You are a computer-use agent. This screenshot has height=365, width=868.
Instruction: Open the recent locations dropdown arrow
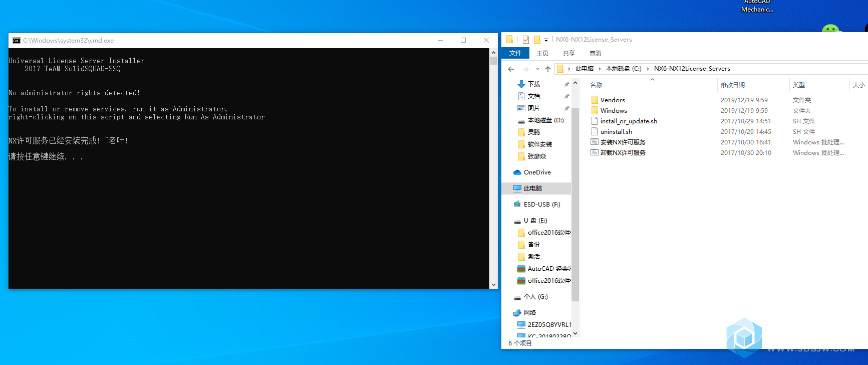tap(537, 69)
